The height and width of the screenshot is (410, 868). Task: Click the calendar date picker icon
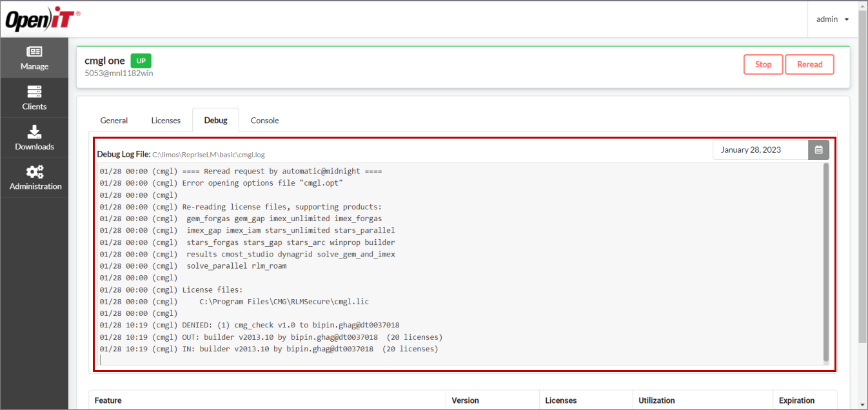[818, 150]
